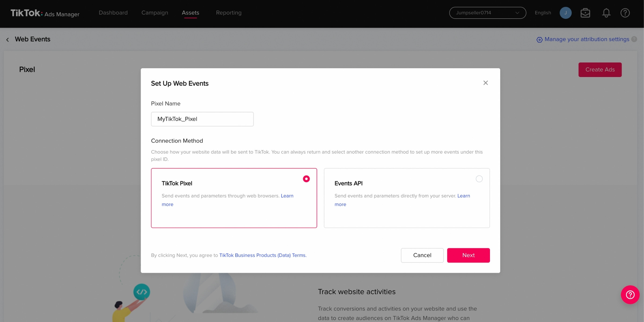Click the user avatar J icon

coord(565,13)
